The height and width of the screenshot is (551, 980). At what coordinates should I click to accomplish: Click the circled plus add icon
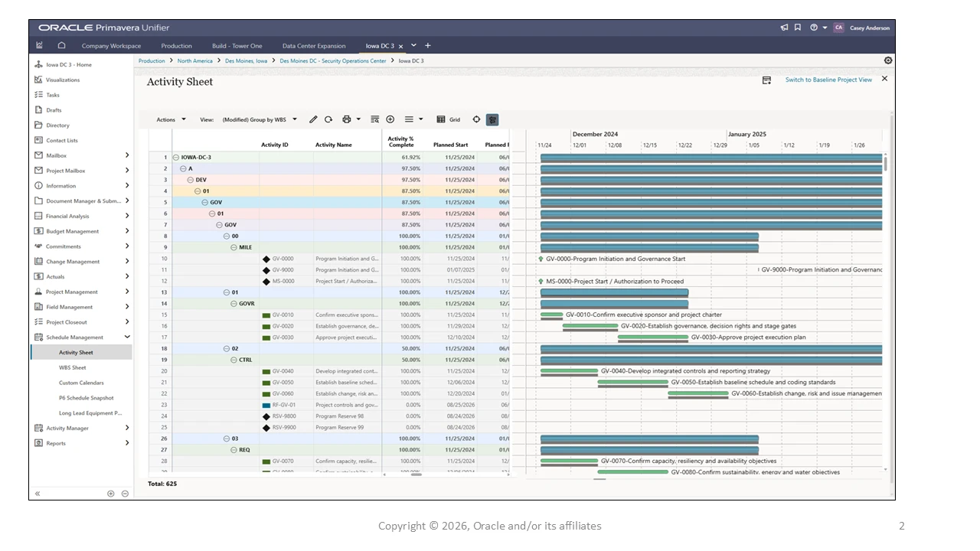click(x=390, y=119)
